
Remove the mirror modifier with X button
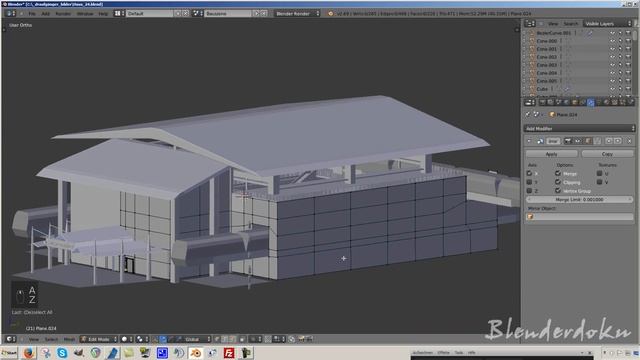[x=629, y=141]
